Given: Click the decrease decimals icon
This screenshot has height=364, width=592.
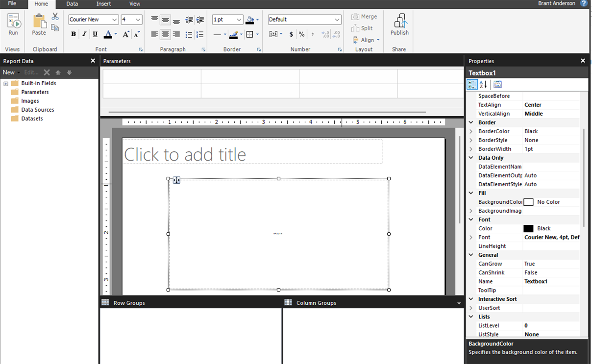Looking at the screenshot, I should point(336,34).
